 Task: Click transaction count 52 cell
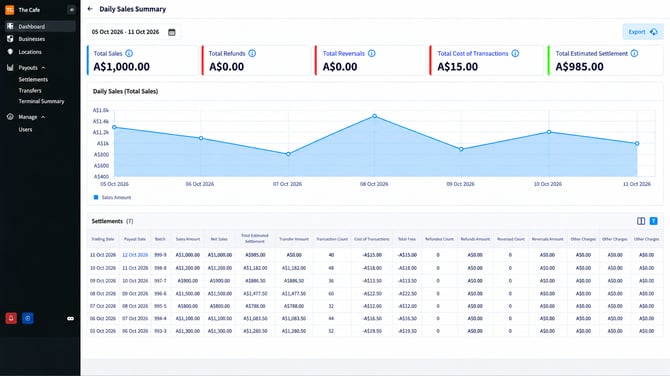coord(331,331)
